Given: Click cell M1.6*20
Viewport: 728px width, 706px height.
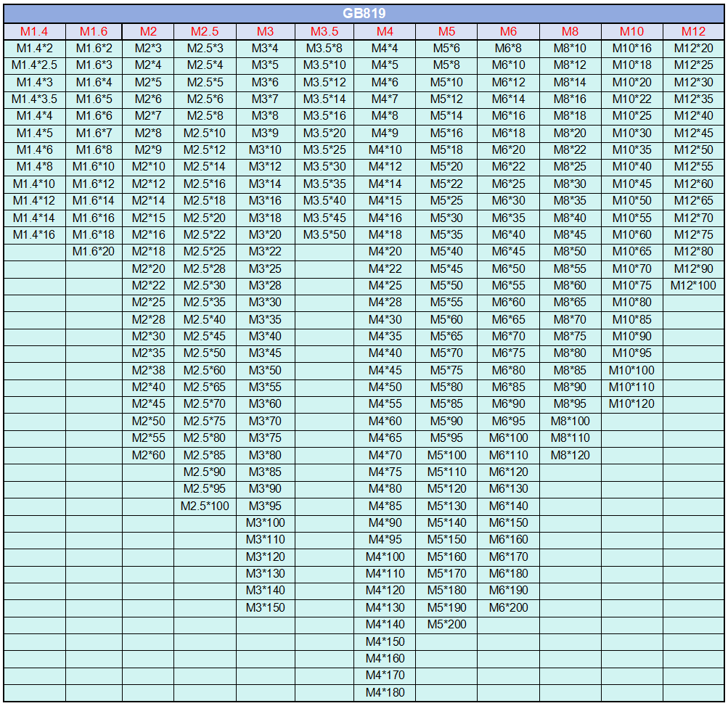Looking at the screenshot, I should click(94, 252).
